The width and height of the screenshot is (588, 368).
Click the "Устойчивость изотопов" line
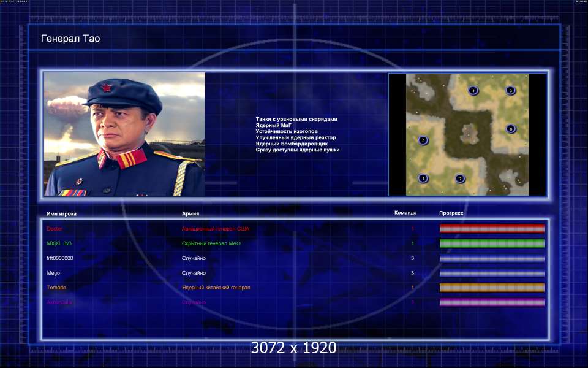287,131
